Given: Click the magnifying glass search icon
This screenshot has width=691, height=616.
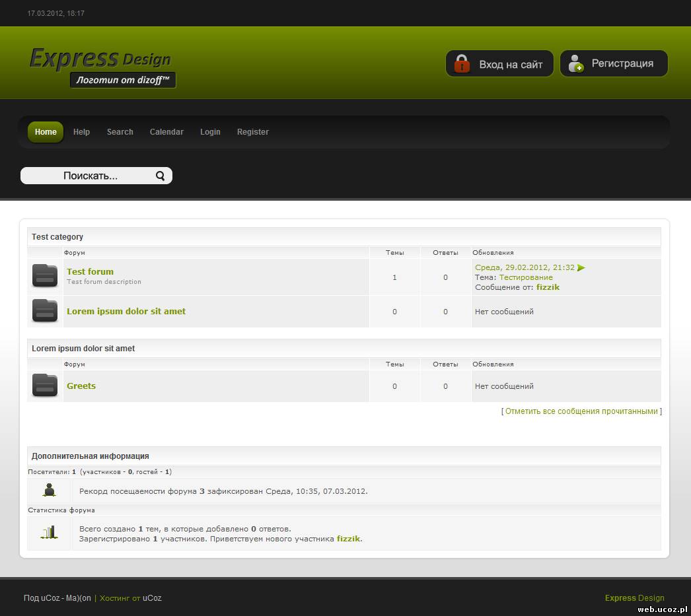Looking at the screenshot, I should coord(160,176).
